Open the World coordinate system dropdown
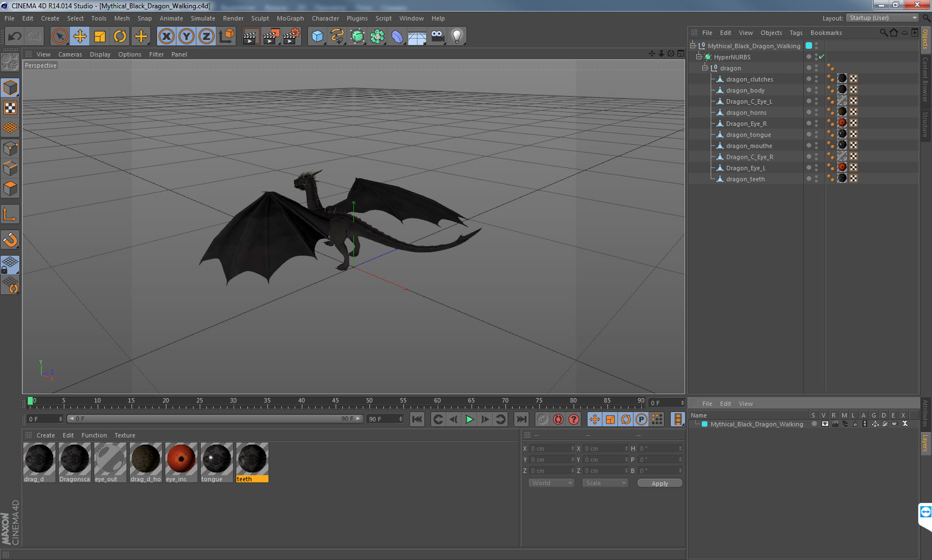Screen dimensions: 932x560 551,483
